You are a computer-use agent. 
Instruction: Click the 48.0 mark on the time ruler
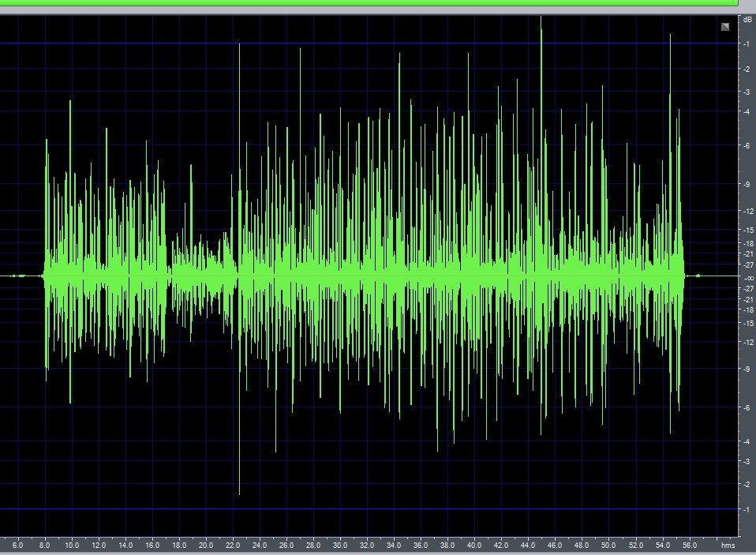pyautogui.click(x=582, y=546)
